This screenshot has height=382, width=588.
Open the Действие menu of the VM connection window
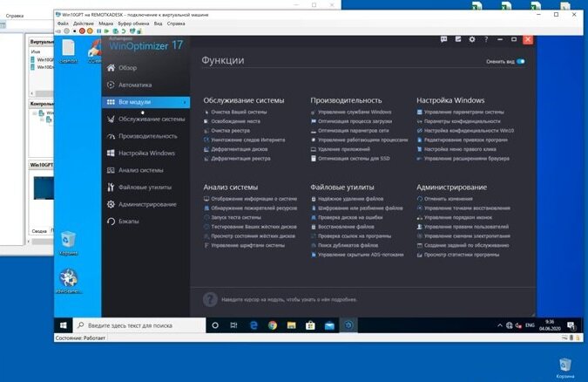[x=84, y=24]
